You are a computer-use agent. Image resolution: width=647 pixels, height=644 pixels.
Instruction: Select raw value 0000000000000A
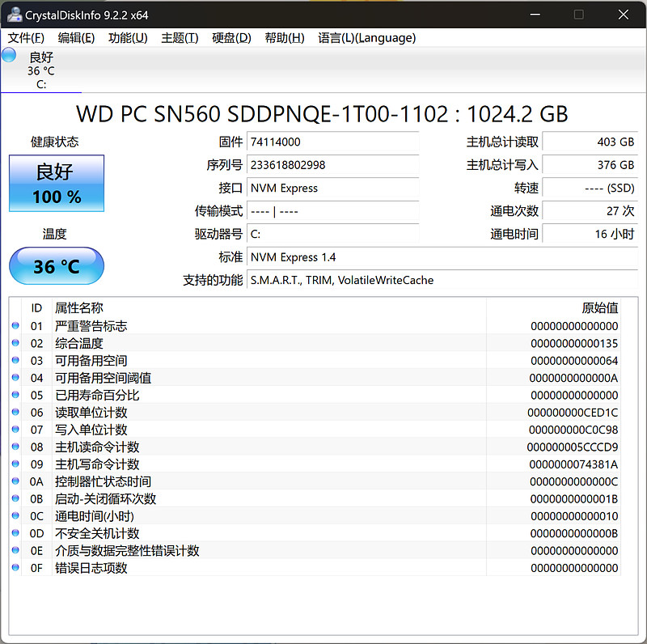coord(573,378)
